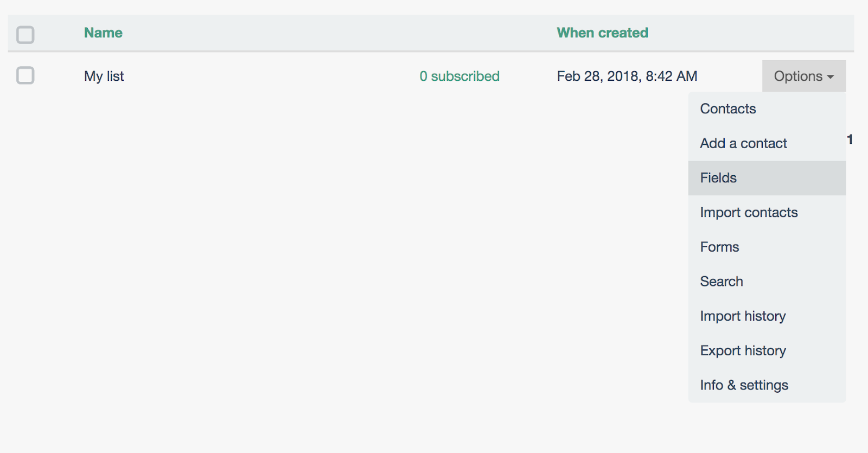Sort by When created column header
868x453 pixels.
click(602, 33)
